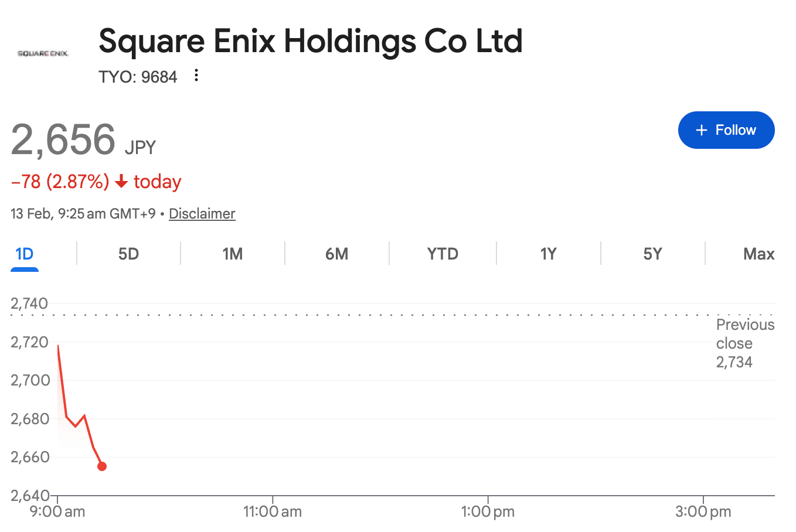Select the 5Y time range
The image size is (796, 532).
652,254
